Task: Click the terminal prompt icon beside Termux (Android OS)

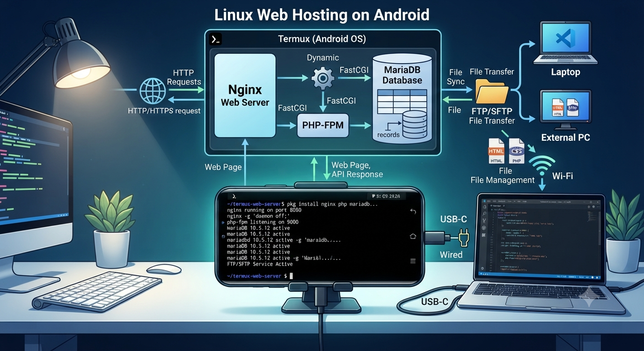Action: pyautogui.click(x=215, y=39)
